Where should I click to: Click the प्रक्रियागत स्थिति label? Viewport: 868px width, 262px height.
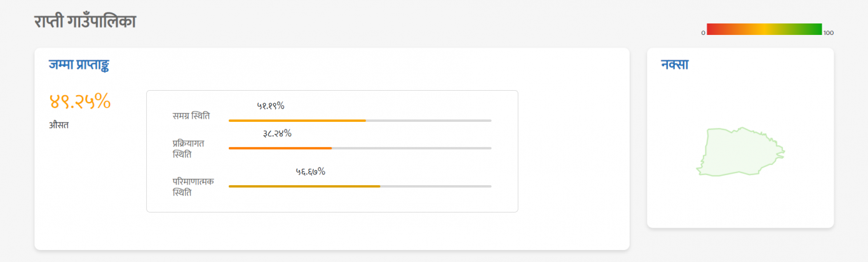point(188,148)
